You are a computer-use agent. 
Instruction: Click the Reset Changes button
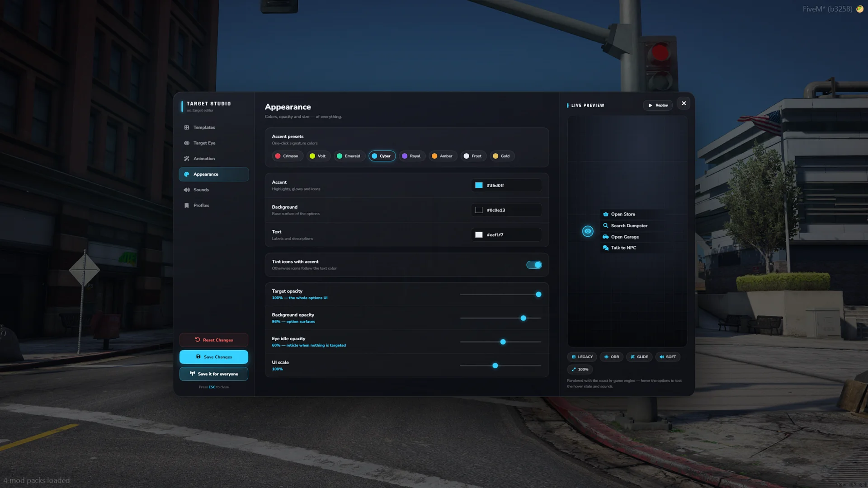tap(214, 340)
